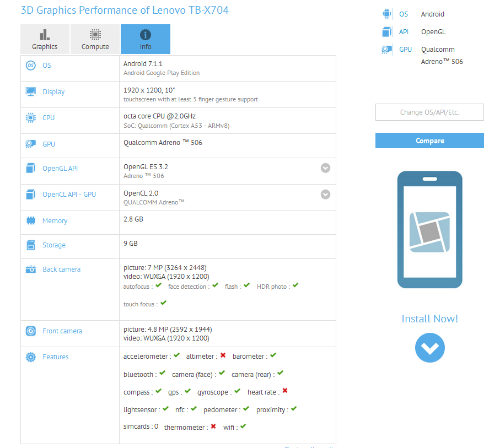Click the Compare button

429,141
